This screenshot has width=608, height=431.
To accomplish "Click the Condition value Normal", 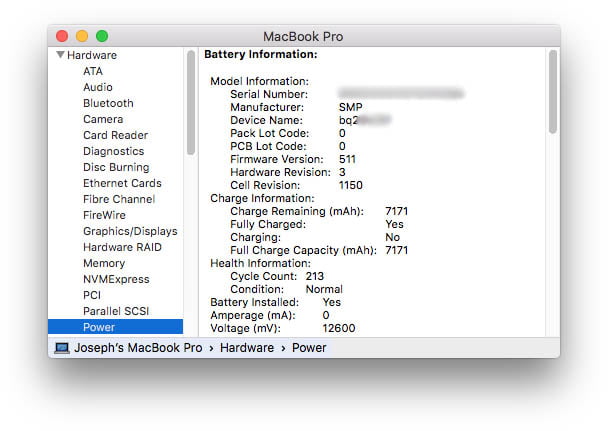I will 324,290.
